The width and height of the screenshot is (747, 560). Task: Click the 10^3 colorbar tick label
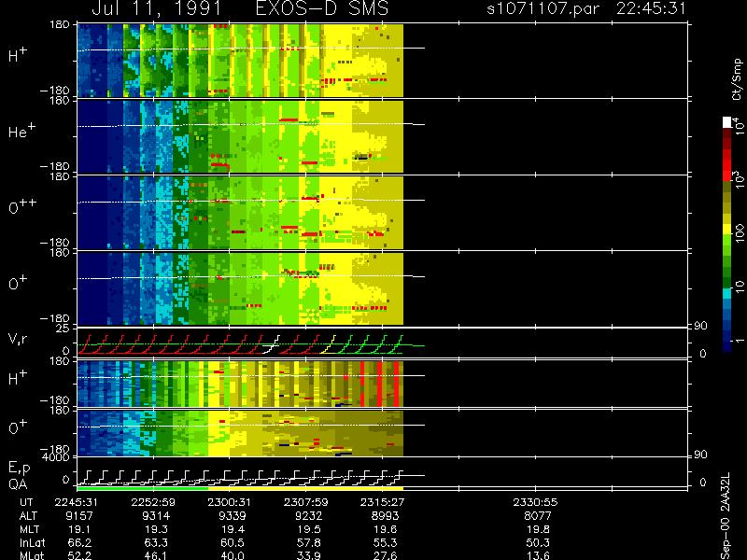click(739, 180)
